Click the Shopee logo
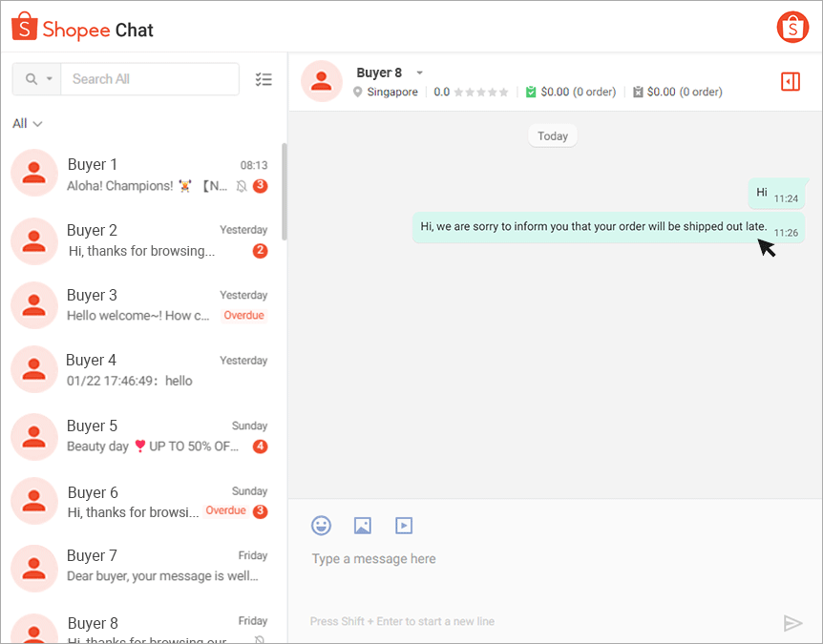The image size is (823, 644). click(x=23, y=28)
